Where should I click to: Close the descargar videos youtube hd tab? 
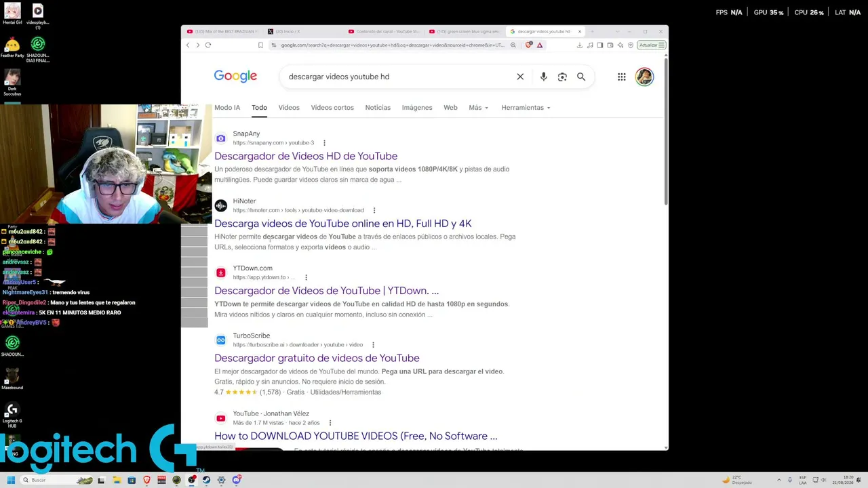(580, 31)
